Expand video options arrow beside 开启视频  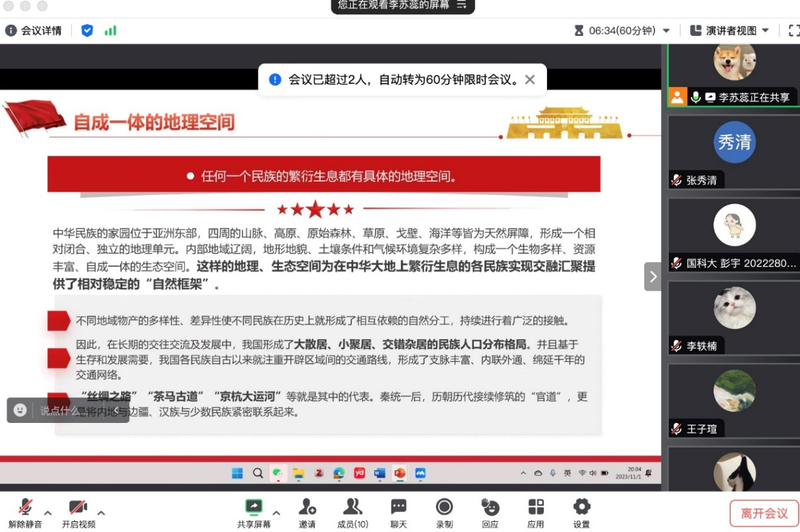point(101,513)
